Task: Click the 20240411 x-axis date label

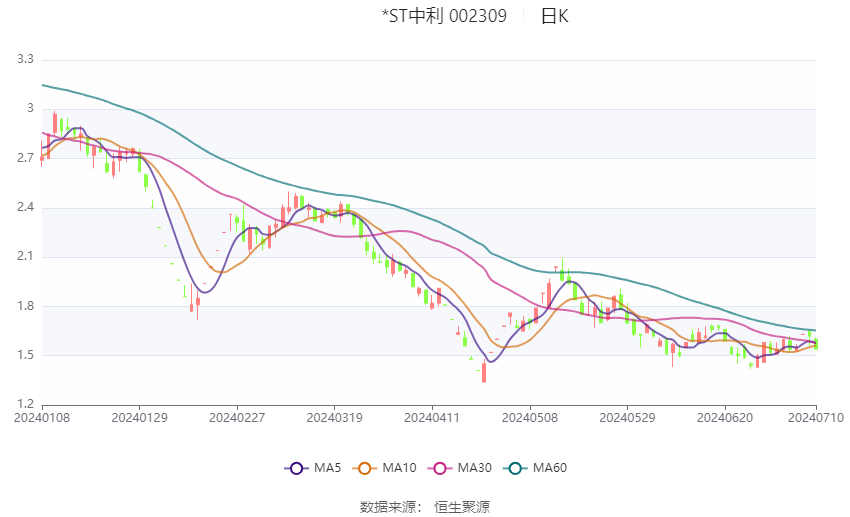Action: pyautogui.click(x=432, y=418)
